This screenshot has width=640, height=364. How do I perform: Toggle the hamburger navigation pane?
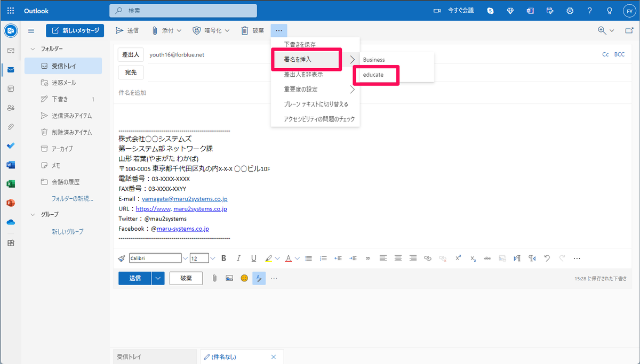(31, 31)
